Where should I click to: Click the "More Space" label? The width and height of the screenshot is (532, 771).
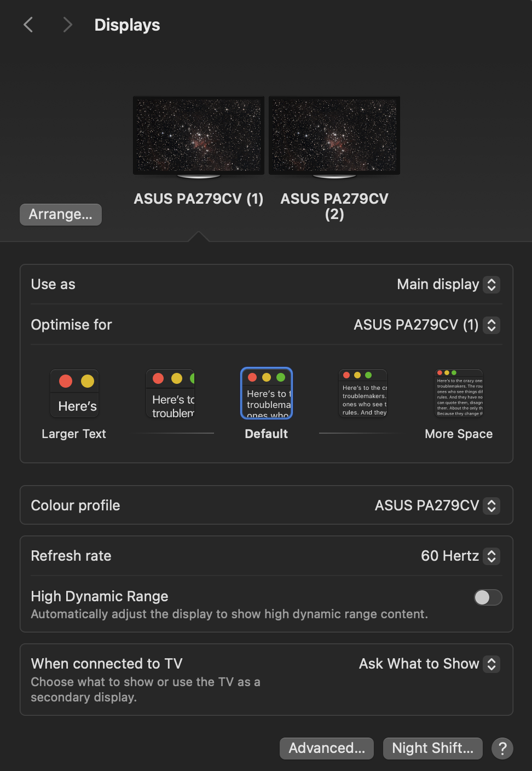tap(459, 434)
